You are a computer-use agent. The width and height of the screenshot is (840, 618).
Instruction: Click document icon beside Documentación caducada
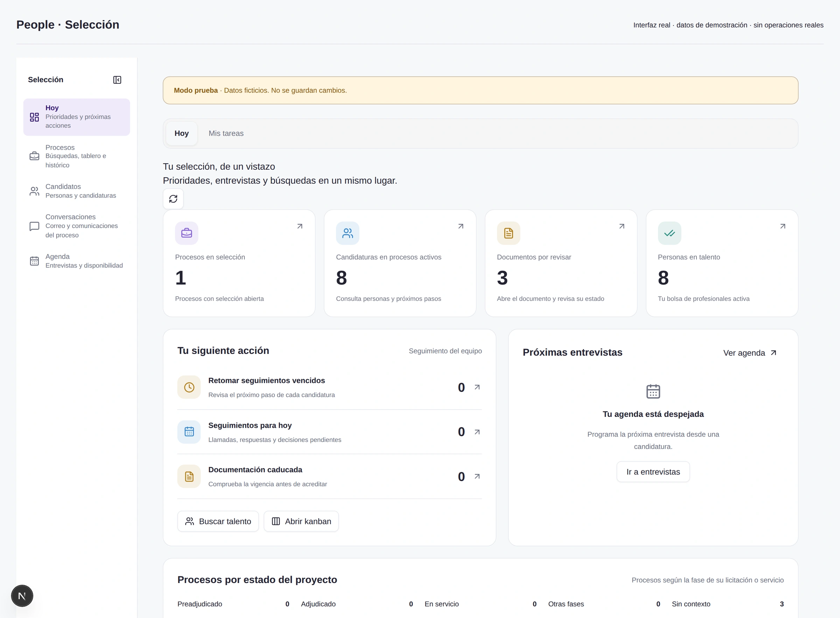[x=189, y=476]
